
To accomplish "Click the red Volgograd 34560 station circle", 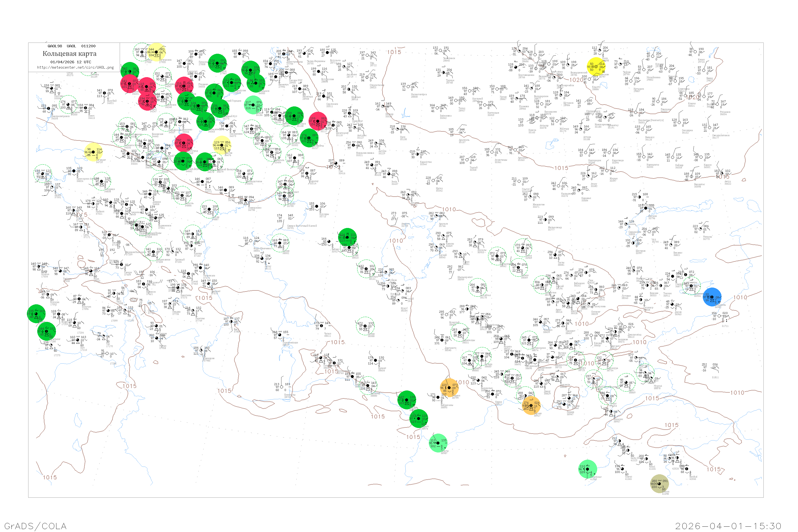I will (184, 143).
